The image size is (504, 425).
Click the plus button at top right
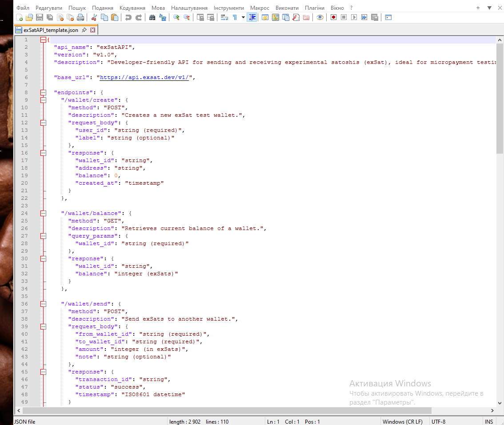click(x=478, y=8)
